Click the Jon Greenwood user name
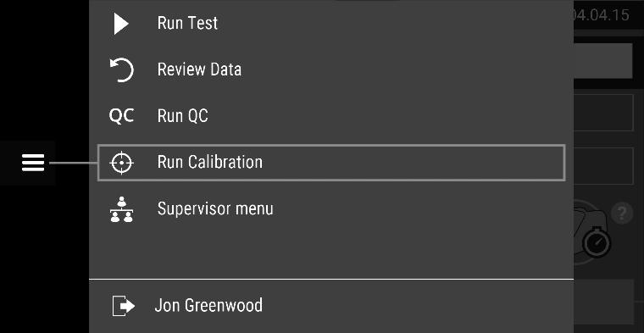This screenshot has width=644, height=333. click(208, 306)
